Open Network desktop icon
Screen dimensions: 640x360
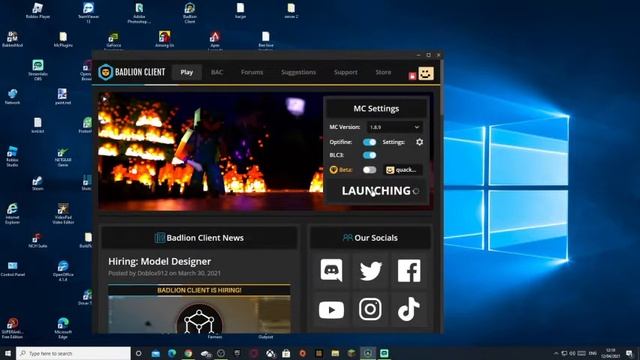point(12,97)
